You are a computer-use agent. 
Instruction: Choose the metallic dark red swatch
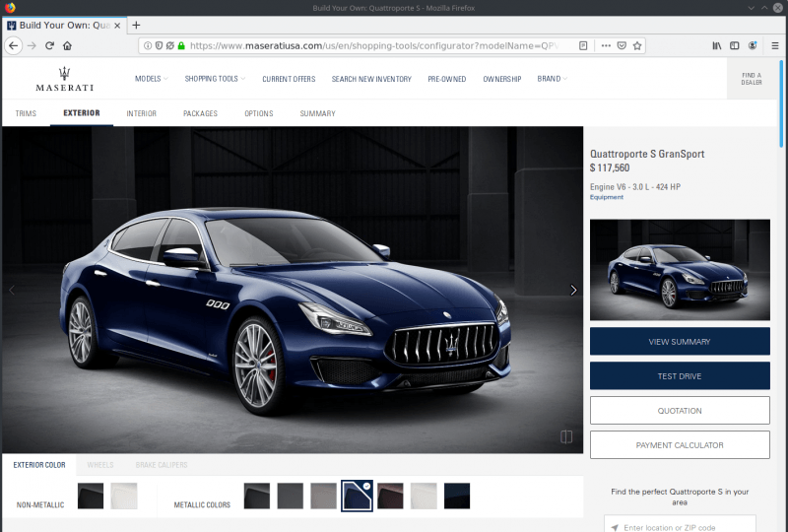pyautogui.click(x=390, y=496)
